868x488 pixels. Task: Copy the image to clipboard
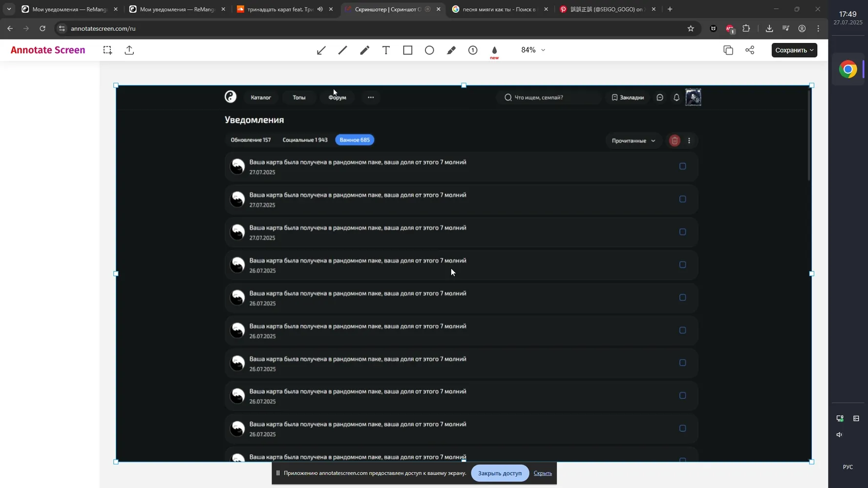point(728,50)
